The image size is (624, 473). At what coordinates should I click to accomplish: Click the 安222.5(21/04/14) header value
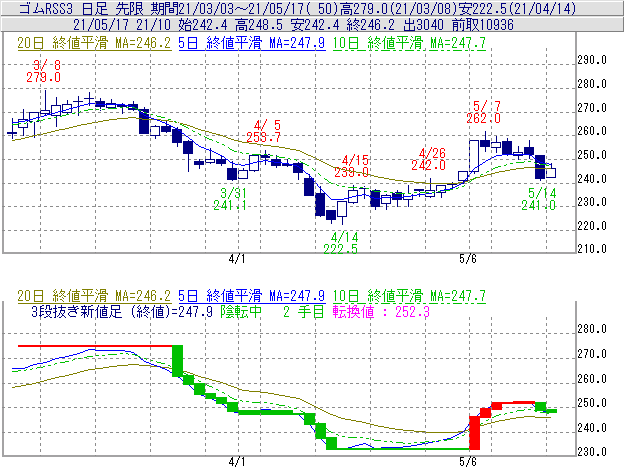coord(517,8)
